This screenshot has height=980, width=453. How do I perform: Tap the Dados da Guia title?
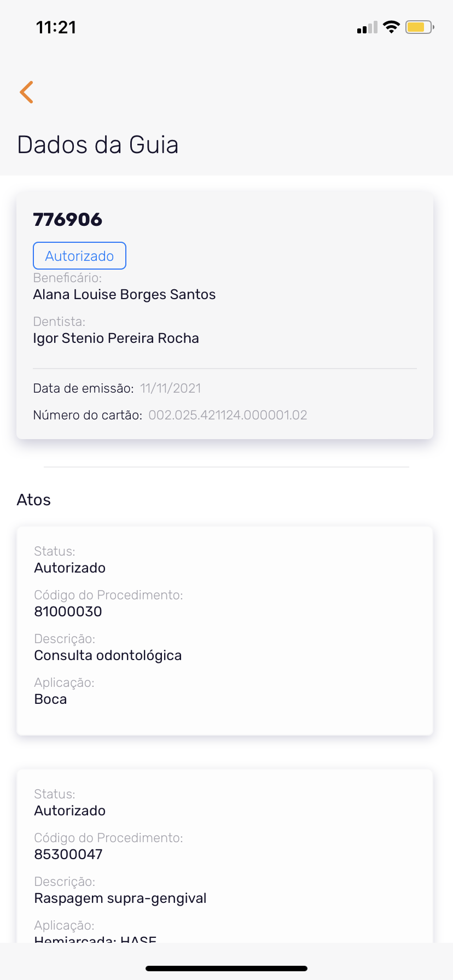[98, 145]
